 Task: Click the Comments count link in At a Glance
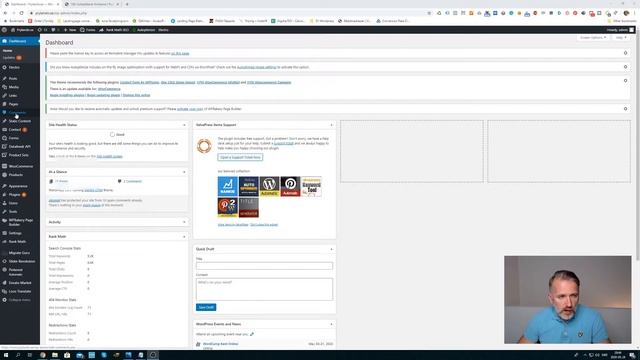click(x=132, y=181)
